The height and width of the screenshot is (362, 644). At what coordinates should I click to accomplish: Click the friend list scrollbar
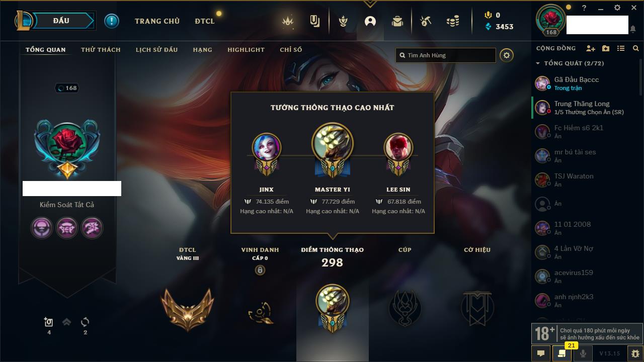click(641, 75)
